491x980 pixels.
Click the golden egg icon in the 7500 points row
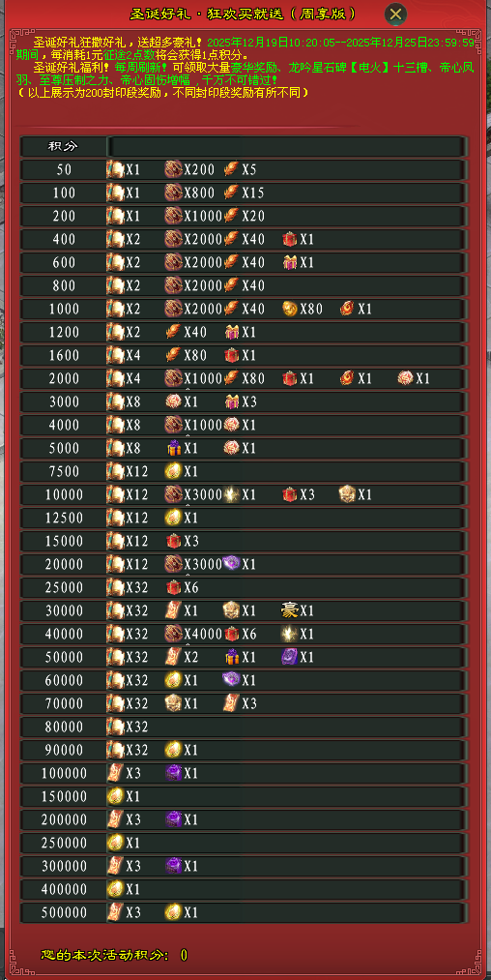coord(173,470)
